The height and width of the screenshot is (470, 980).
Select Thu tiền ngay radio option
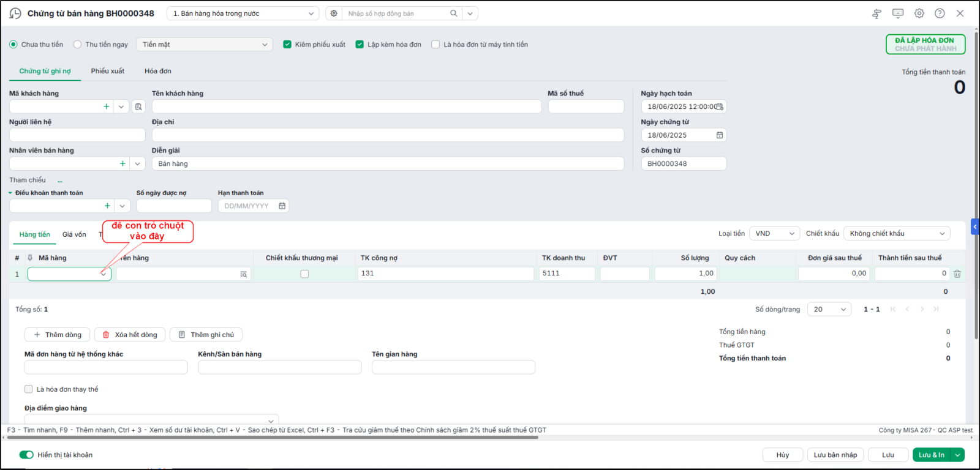coord(77,45)
